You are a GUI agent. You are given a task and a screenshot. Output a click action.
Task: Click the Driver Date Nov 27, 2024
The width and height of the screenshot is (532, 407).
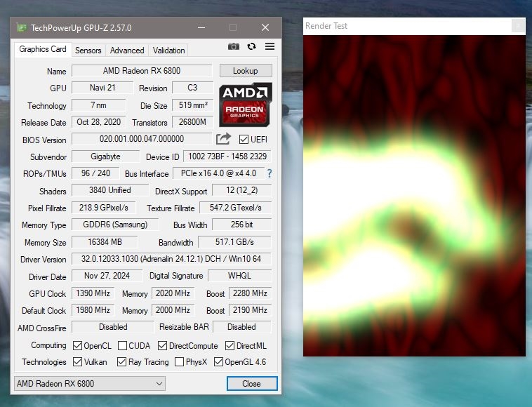pos(107,276)
